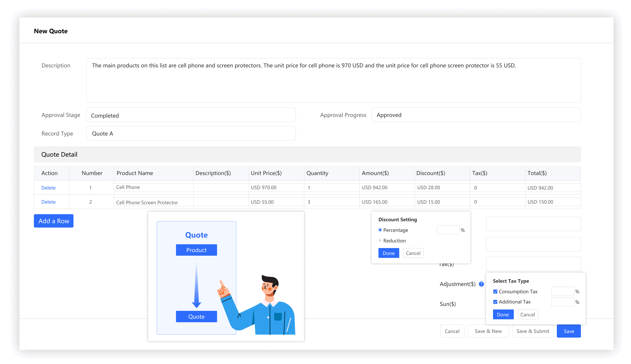Open the Approval Stage field showing Completed

(x=191, y=115)
